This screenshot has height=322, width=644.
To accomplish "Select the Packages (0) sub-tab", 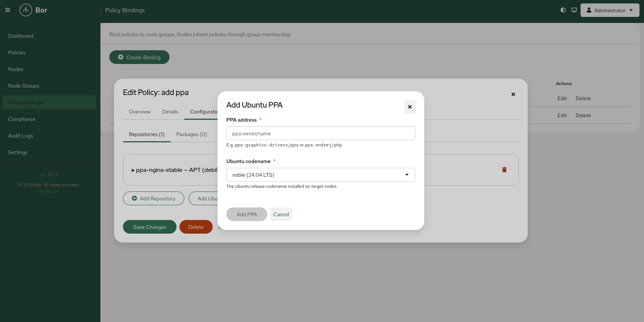I will 192,134.
